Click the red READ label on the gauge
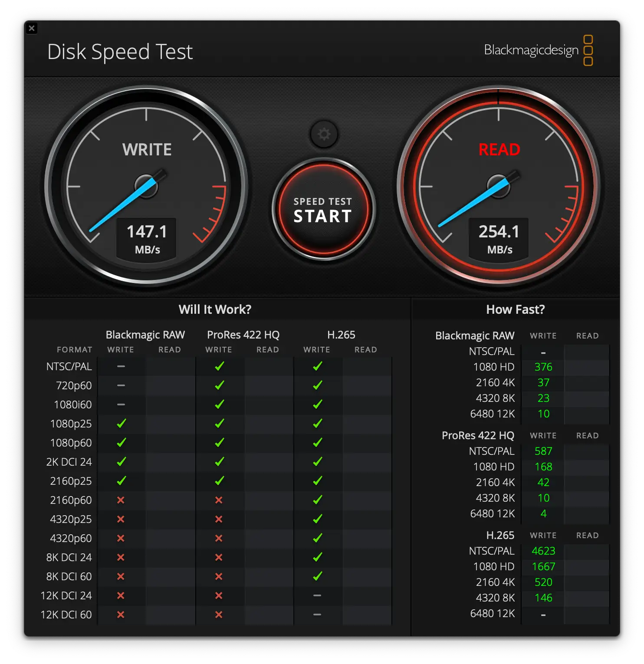The image size is (644, 664). [499, 150]
